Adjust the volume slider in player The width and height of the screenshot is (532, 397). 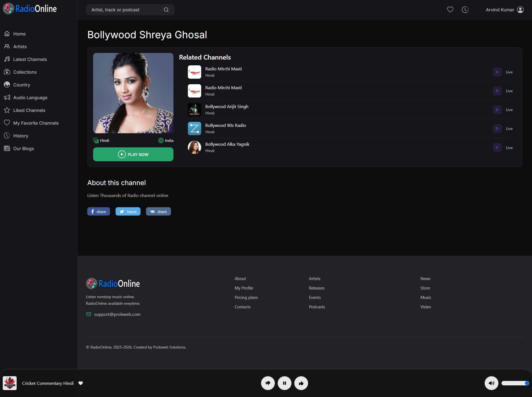coord(515,383)
